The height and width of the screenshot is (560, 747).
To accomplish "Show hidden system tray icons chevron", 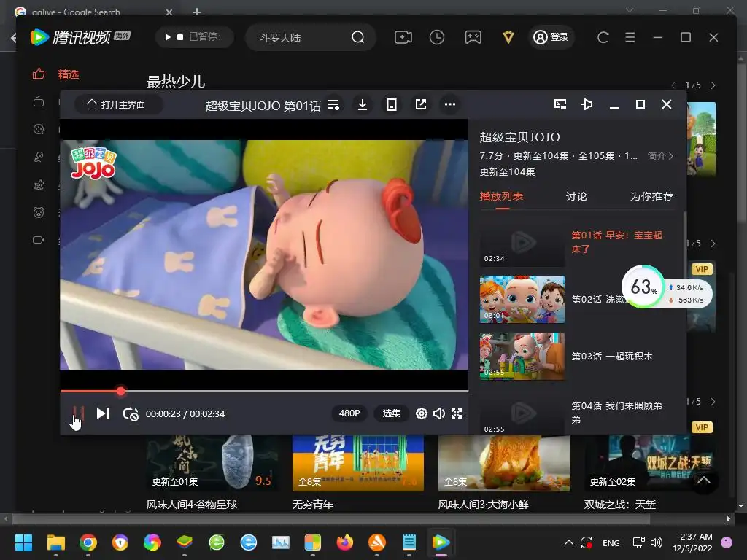I will click(x=569, y=542).
